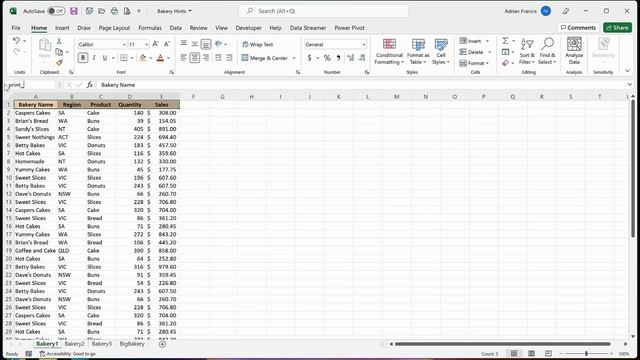Toggle Middle Align vertical alignment
Image resolution: width=640 pixels, height=360 pixels.
pyautogui.click(x=195, y=44)
